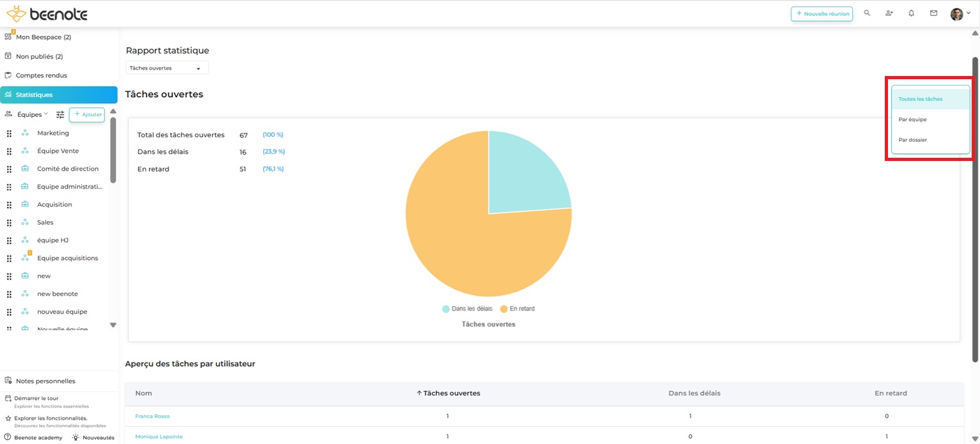Open the user profile avatar menu
This screenshot has height=444, width=980.
(960, 14)
